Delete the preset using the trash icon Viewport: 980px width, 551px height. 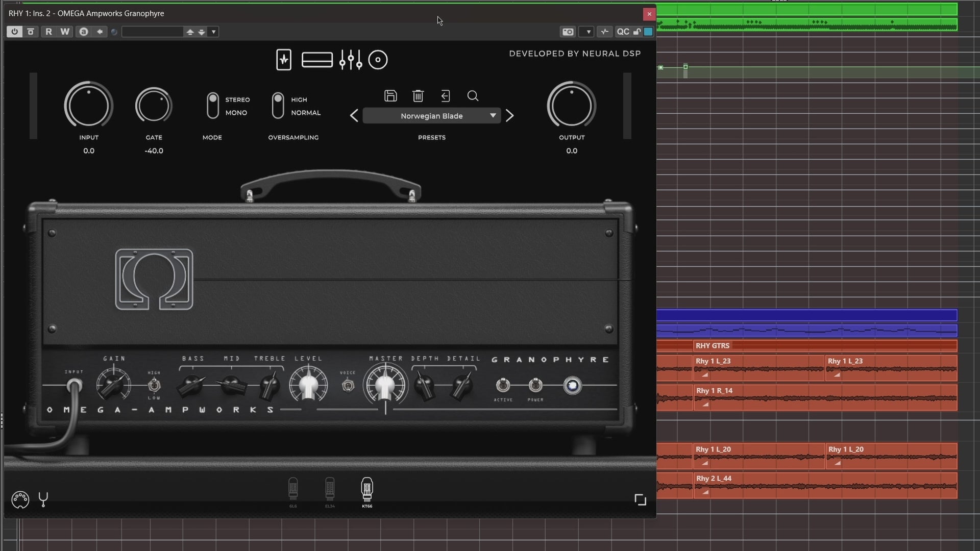(418, 95)
